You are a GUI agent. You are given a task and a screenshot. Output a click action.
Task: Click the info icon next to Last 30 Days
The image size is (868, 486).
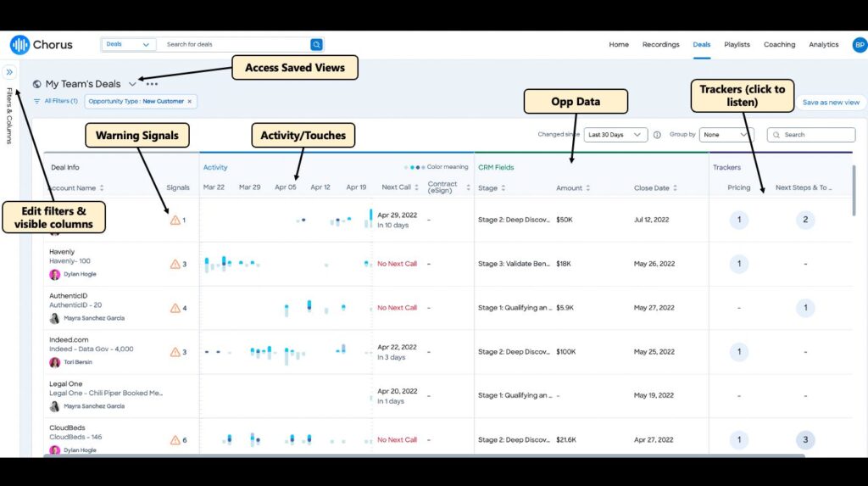tap(657, 135)
